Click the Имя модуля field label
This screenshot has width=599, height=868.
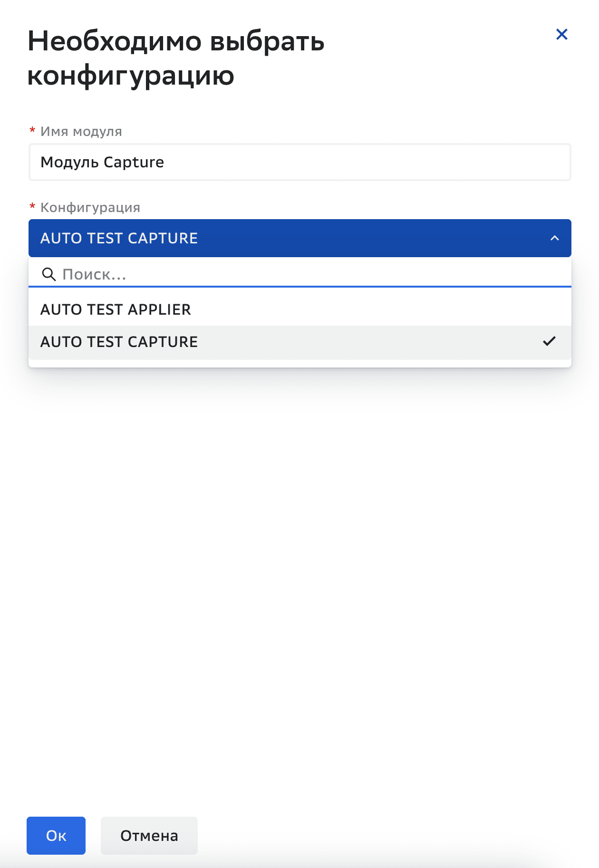tap(81, 131)
